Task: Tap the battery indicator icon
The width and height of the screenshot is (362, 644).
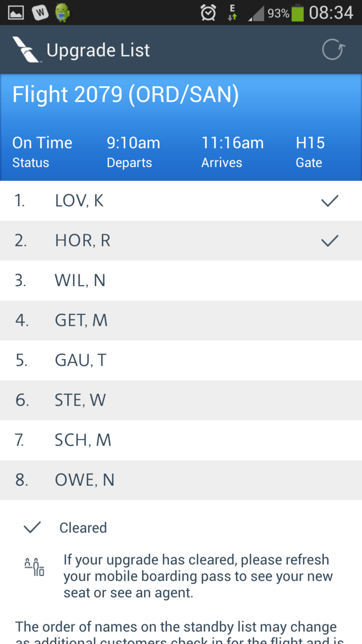Action: tap(297, 12)
